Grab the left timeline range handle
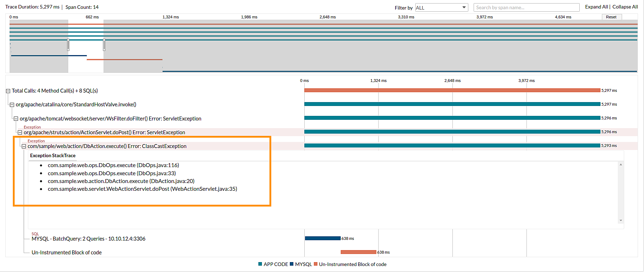Viewport: 644px width, 272px height. coord(68,45)
